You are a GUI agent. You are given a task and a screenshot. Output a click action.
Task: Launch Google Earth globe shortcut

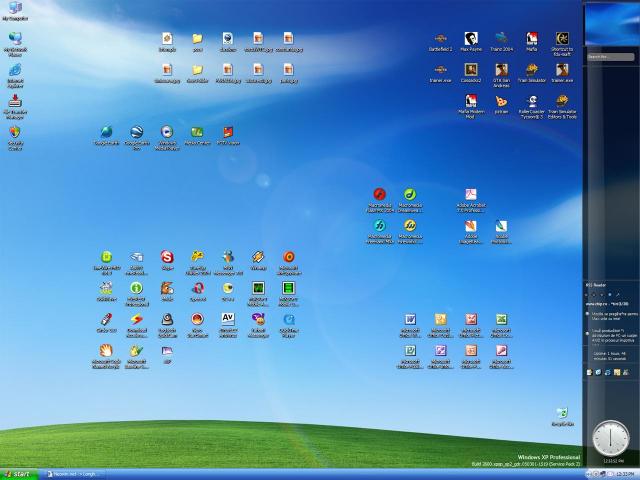tap(107, 136)
